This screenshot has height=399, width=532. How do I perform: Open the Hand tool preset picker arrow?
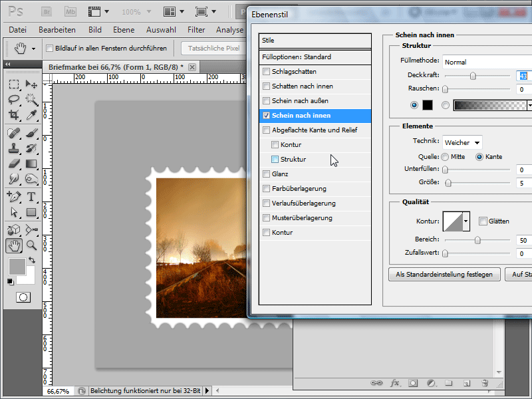pos(34,49)
